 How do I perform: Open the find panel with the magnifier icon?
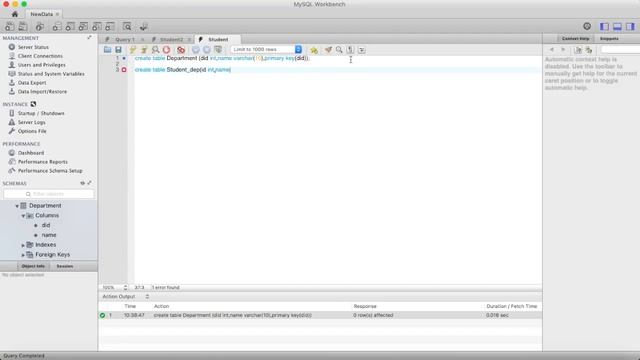click(x=339, y=50)
